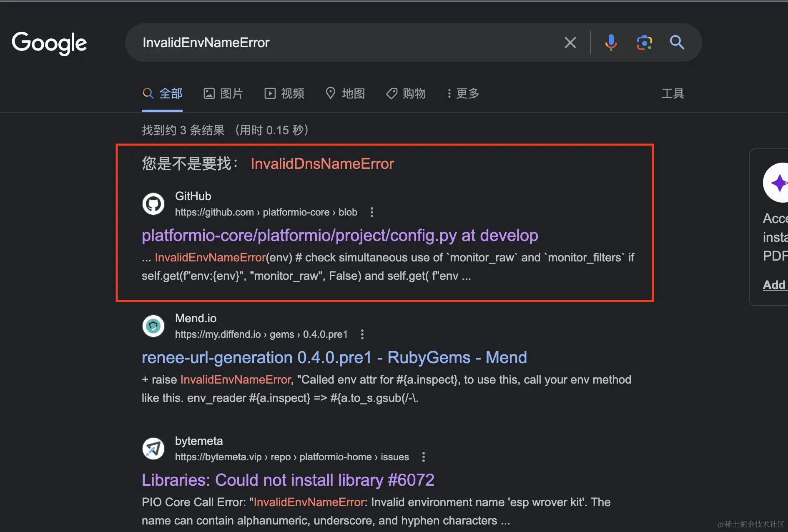Click the Mend.io favicon icon
The image size is (788, 532).
tap(153, 326)
